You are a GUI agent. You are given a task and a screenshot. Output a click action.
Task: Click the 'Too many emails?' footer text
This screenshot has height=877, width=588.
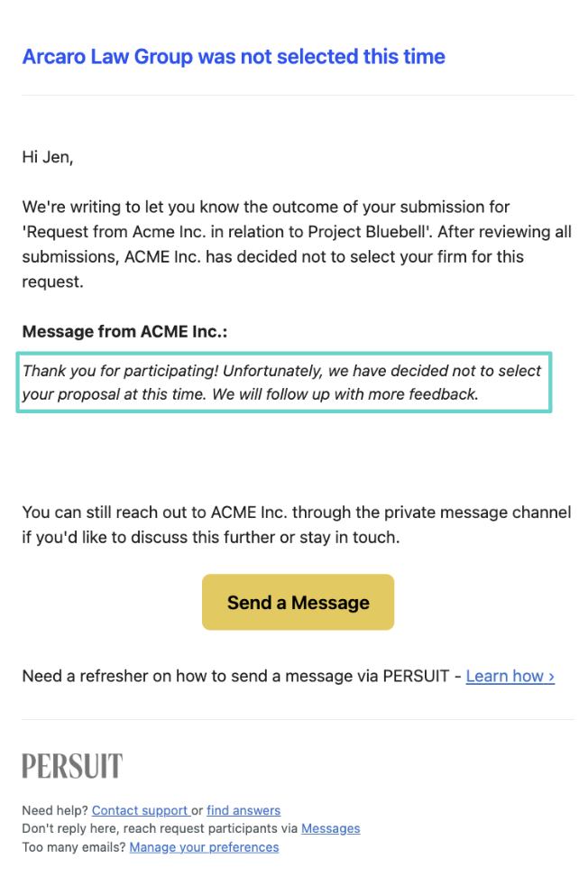pyautogui.click(x=74, y=847)
